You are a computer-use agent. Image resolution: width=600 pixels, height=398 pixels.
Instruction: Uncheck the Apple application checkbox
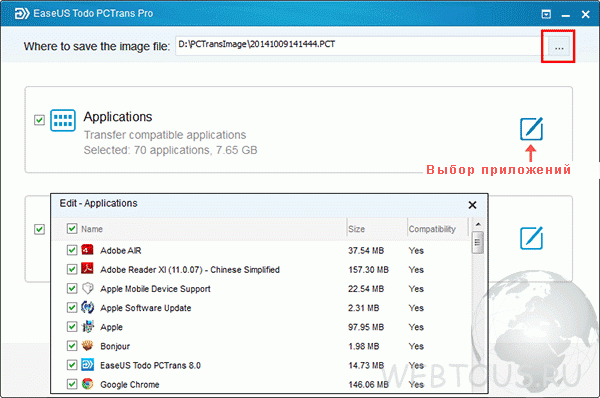(72, 327)
